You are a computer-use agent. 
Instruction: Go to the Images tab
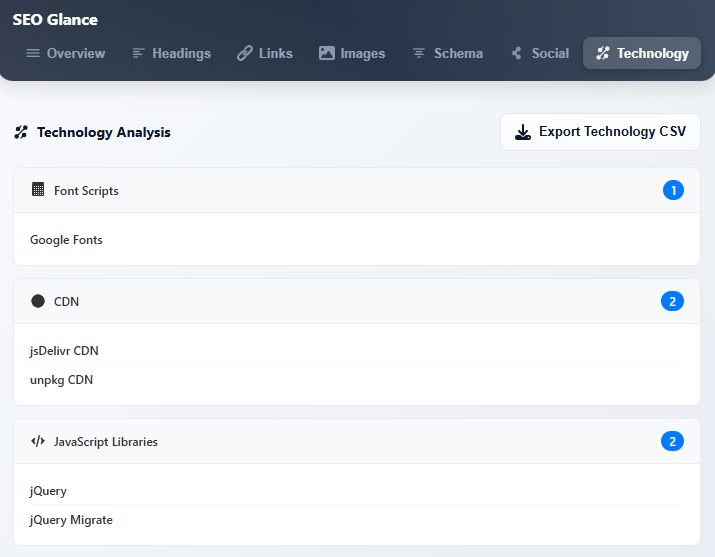[352, 53]
